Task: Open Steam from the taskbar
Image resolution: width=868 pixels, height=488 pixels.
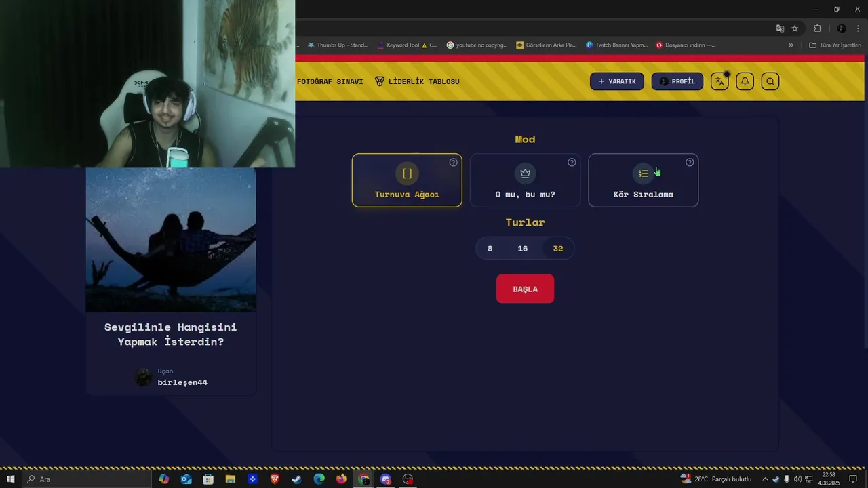Action: (297, 479)
